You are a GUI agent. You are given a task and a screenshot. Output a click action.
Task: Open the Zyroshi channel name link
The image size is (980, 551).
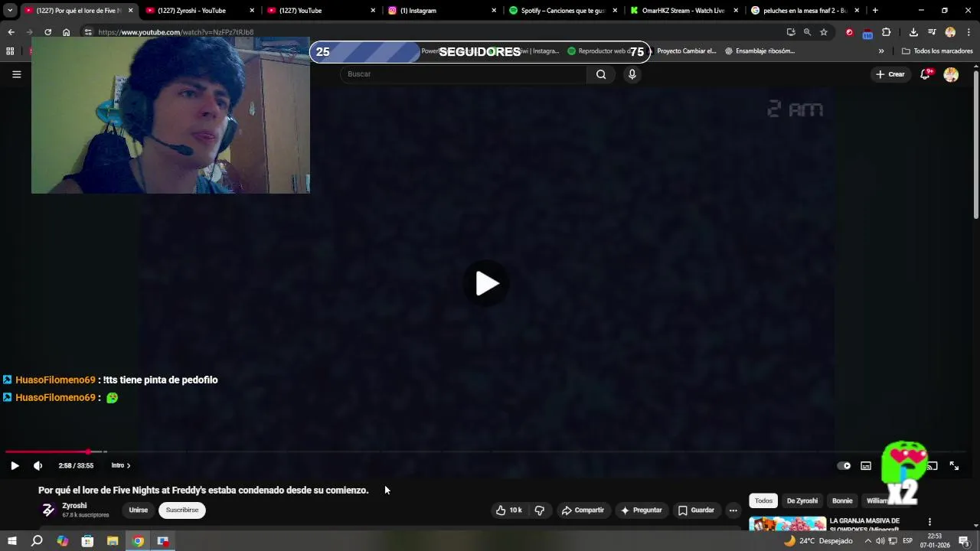coord(74,506)
